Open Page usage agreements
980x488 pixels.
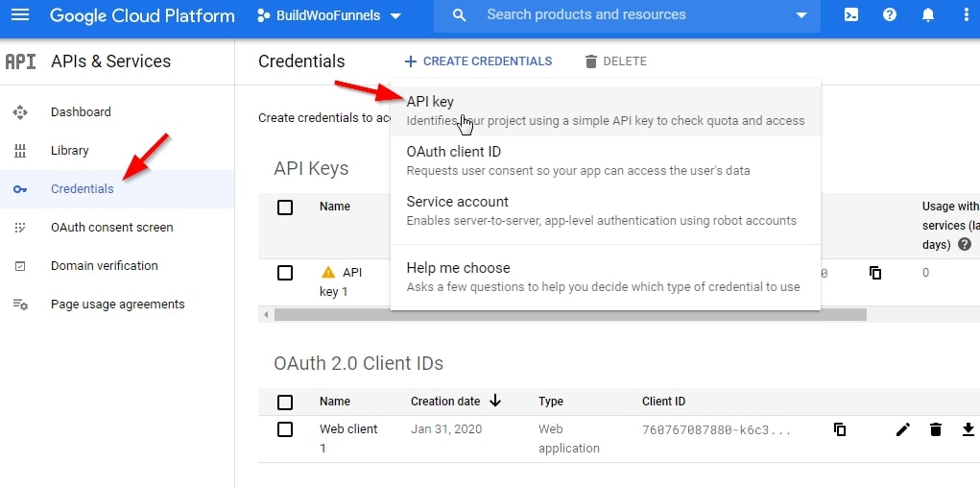(x=117, y=305)
